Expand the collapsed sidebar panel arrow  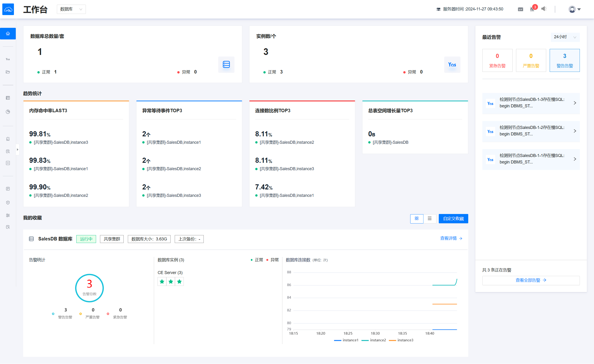[18, 149]
